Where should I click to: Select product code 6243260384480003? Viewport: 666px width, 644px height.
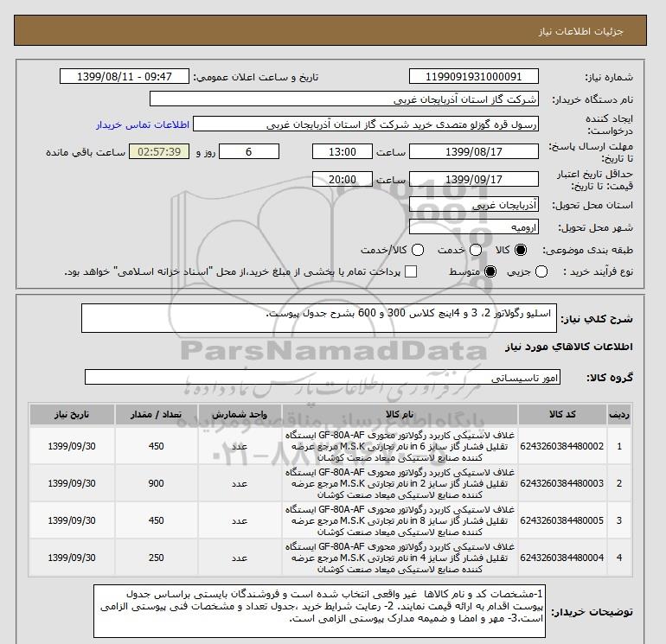(562, 483)
